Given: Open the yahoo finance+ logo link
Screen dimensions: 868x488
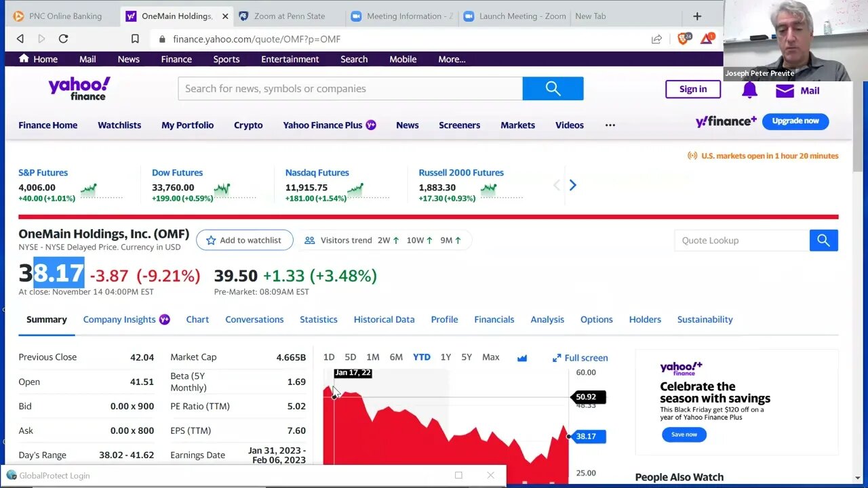Looking at the screenshot, I should point(726,121).
